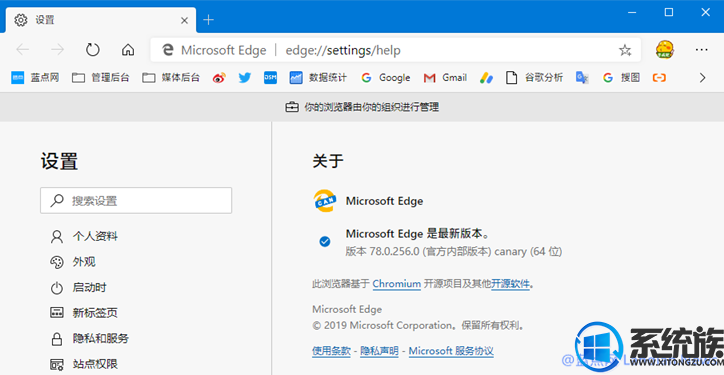Open the settings and more ellipsis menu

point(701,50)
